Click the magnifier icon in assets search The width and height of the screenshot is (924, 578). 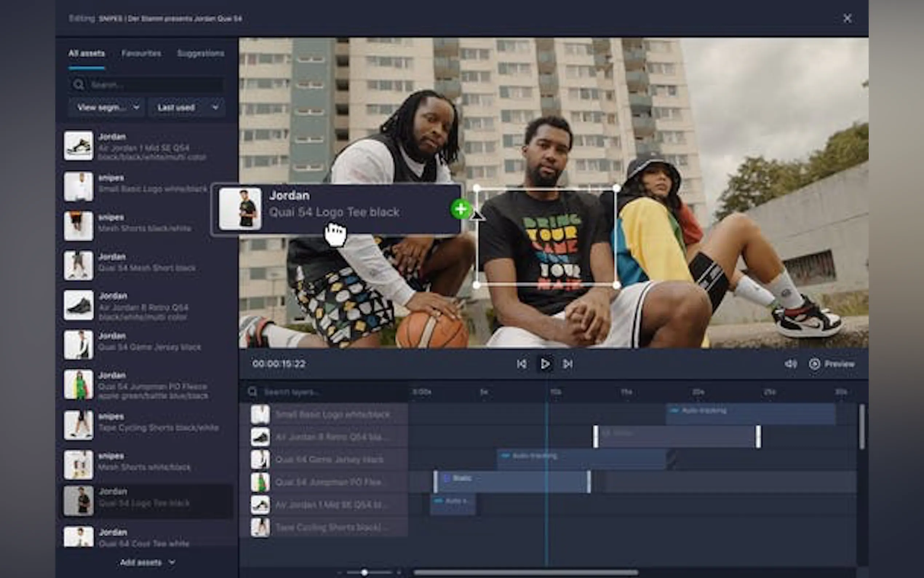[x=79, y=84]
